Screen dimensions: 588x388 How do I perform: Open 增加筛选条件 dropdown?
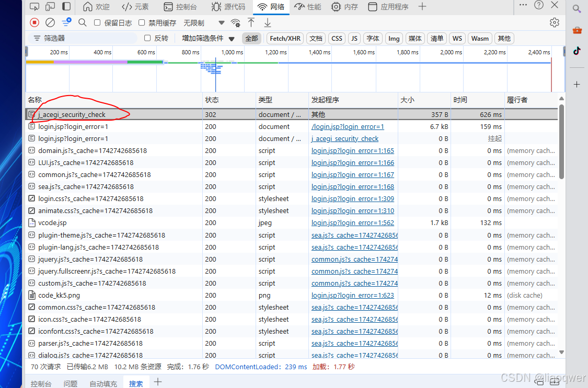click(208, 38)
